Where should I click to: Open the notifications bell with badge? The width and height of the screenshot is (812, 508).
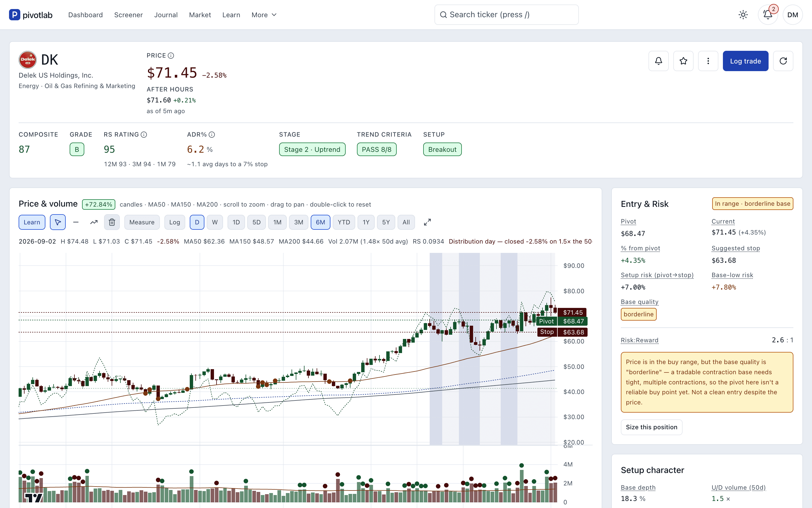tap(768, 15)
